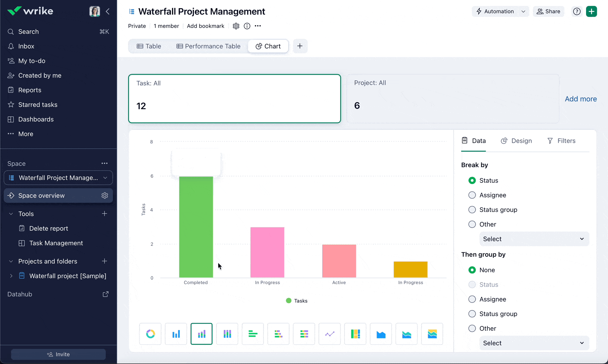The height and width of the screenshot is (364, 608).
Task: Select Break by Status group radio
Action: (x=472, y=210)
